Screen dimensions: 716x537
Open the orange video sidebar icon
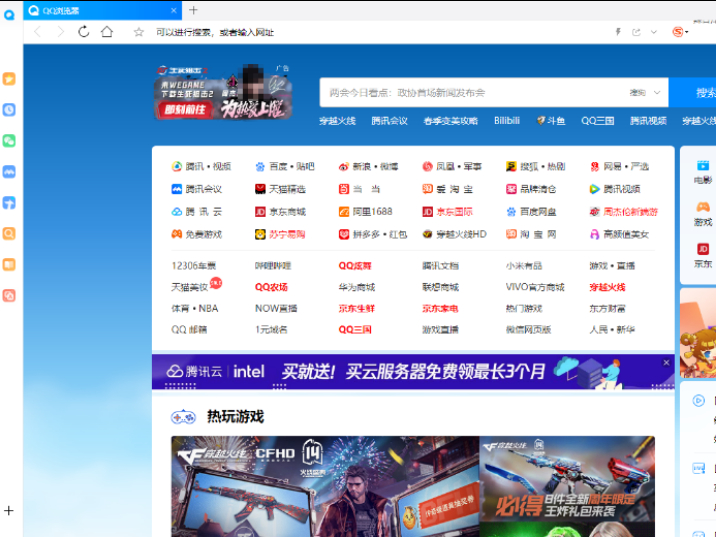point(9,79)
